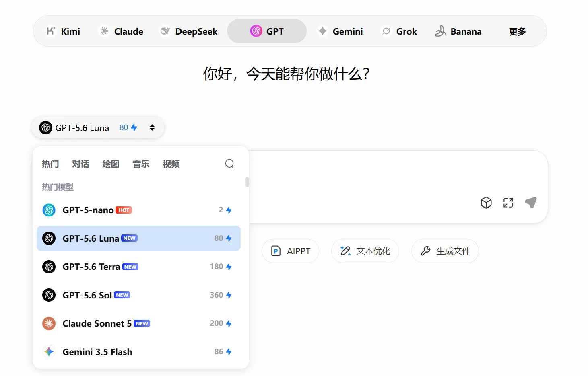
Task: Open the 生成文件 tool
Action: tap(445, 251)
